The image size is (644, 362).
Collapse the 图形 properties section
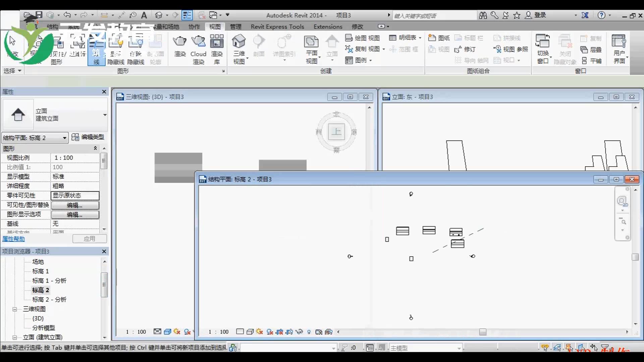[95, 148]
